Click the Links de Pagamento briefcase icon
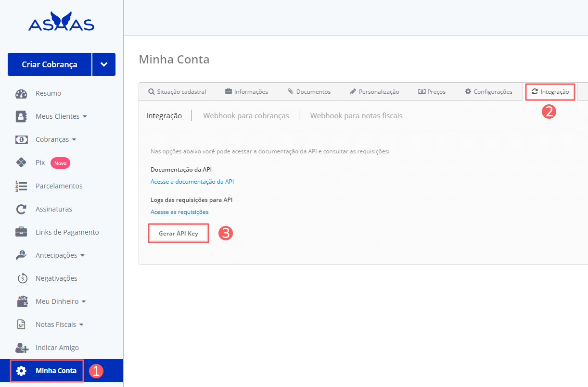The image size is (588, 387). [x=21, y=232]
